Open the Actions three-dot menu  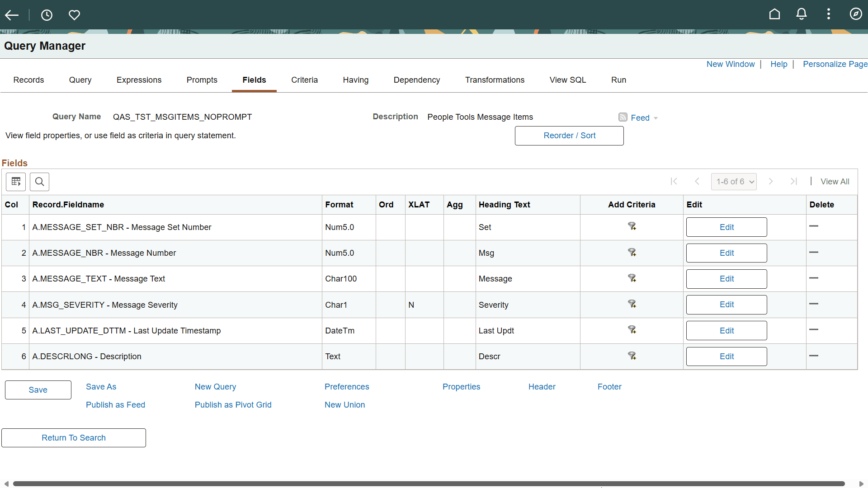[829, 14]
